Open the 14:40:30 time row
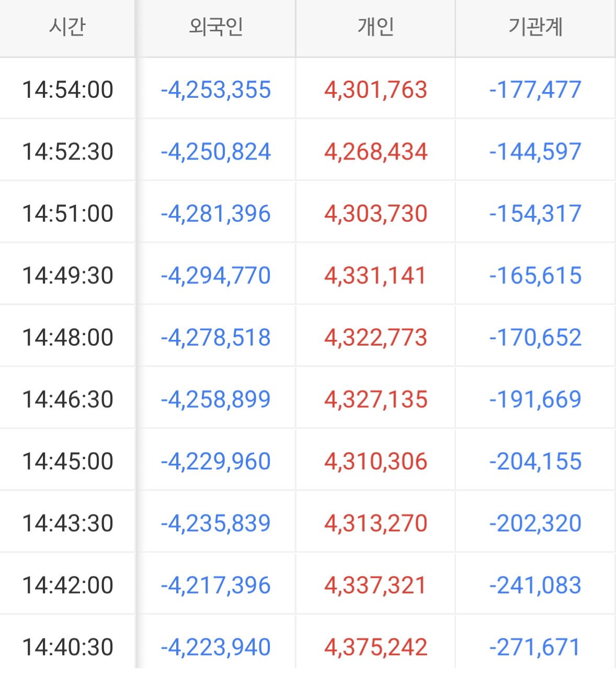616x675 pixels. click(68, 647)
